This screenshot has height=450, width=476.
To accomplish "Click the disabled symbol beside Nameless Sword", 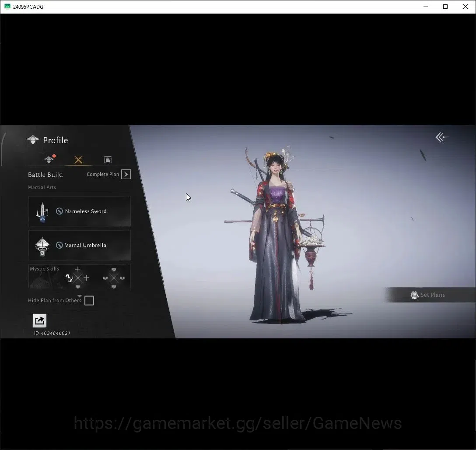I will click(59, 211).
